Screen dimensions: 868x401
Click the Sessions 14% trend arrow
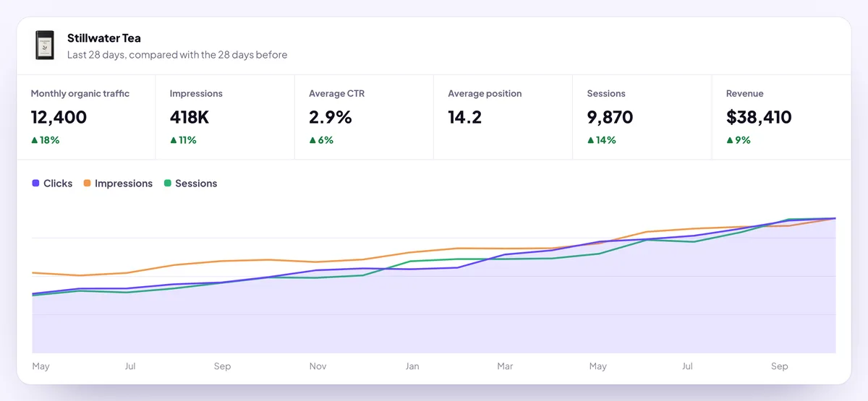point(590,140)
